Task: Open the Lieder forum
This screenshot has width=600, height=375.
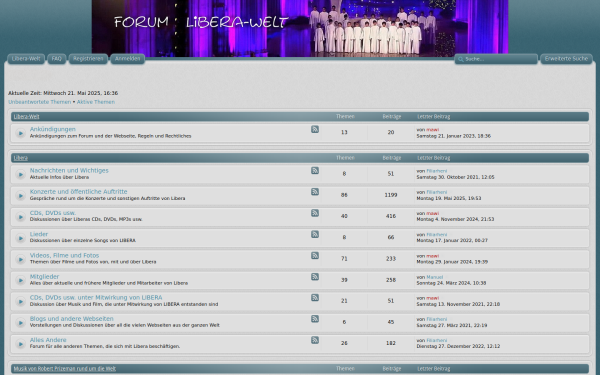Action: 39,234
